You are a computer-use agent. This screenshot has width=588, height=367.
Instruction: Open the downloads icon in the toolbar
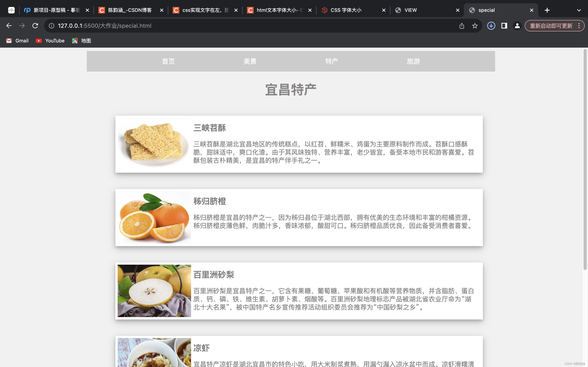click(x=491, y=26)
